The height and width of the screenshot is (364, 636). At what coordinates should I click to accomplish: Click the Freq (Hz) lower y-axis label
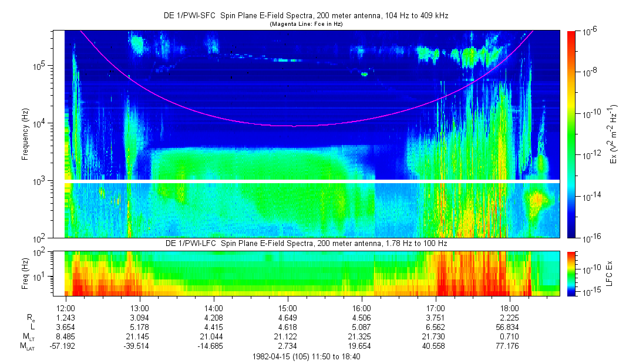tap(25, 273)
